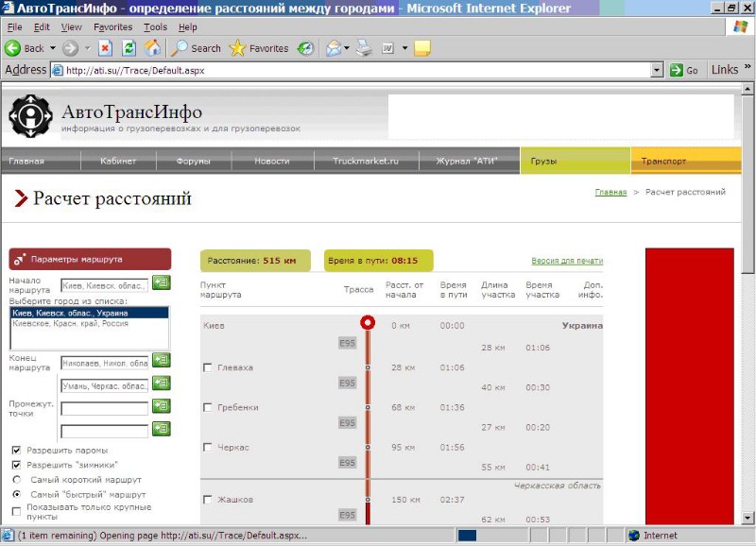Select Самый короткий маршрут radio button

click(16, 480)
